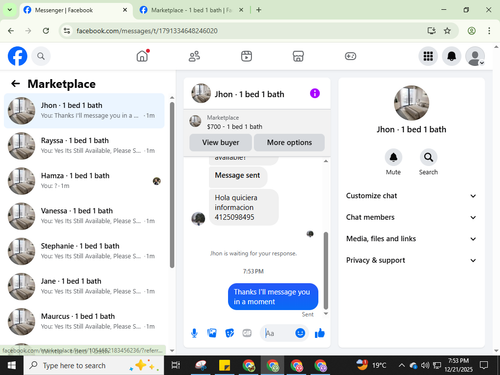The width and height of the screenshot is (500, 375).
Task: Expand Media, files and links section
Action: (411, 239)
